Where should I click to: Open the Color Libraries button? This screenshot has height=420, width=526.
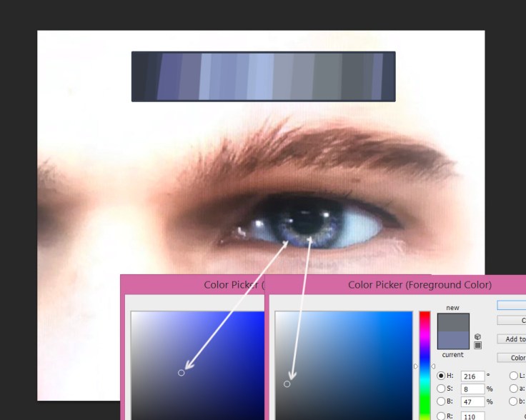pyautogui.click(x=512, y=358)
